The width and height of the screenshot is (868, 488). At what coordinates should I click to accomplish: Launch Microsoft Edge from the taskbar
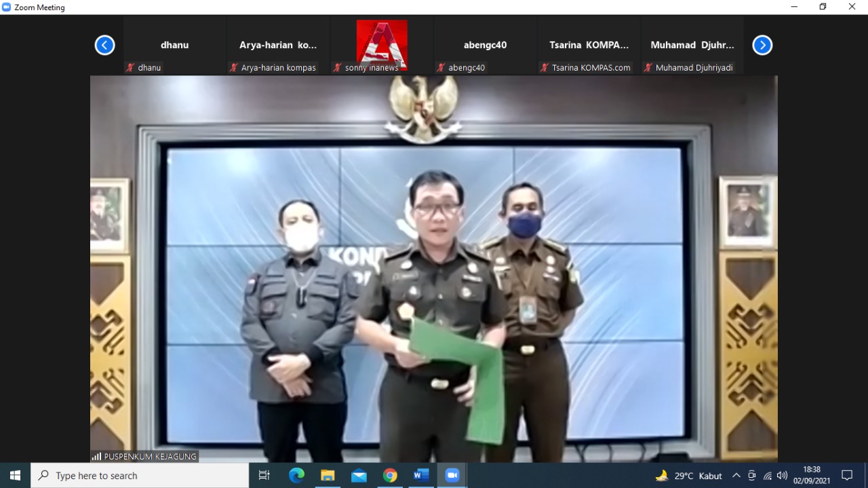[x=296, y=476]
